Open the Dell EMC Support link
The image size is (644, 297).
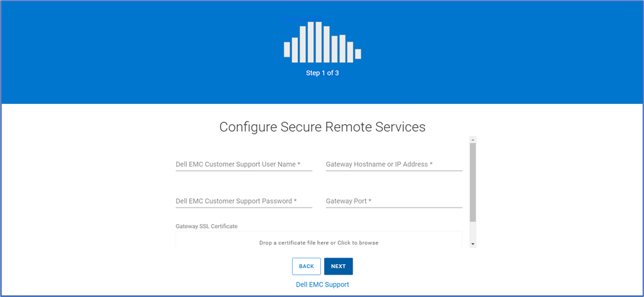click(322, 285)
